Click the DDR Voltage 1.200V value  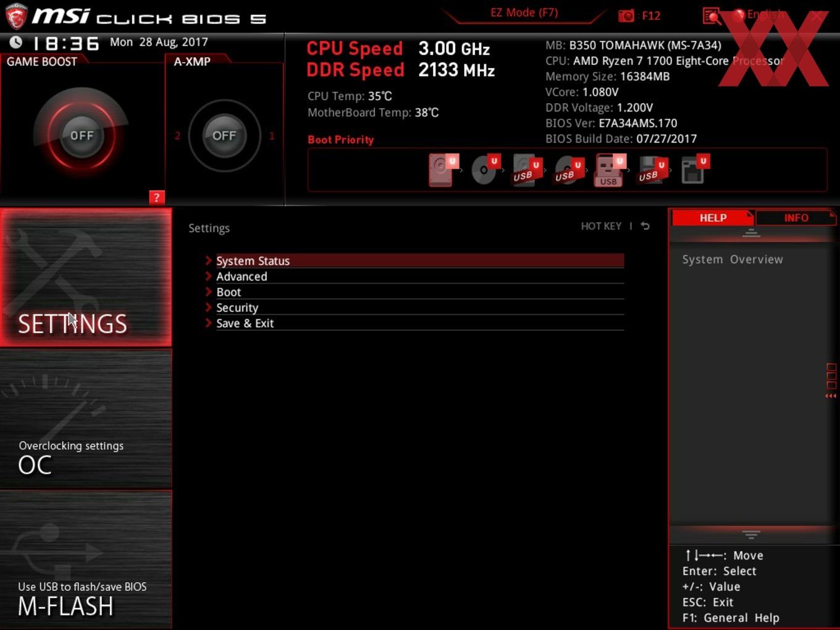pyautogui.click(x=634, y=107)
